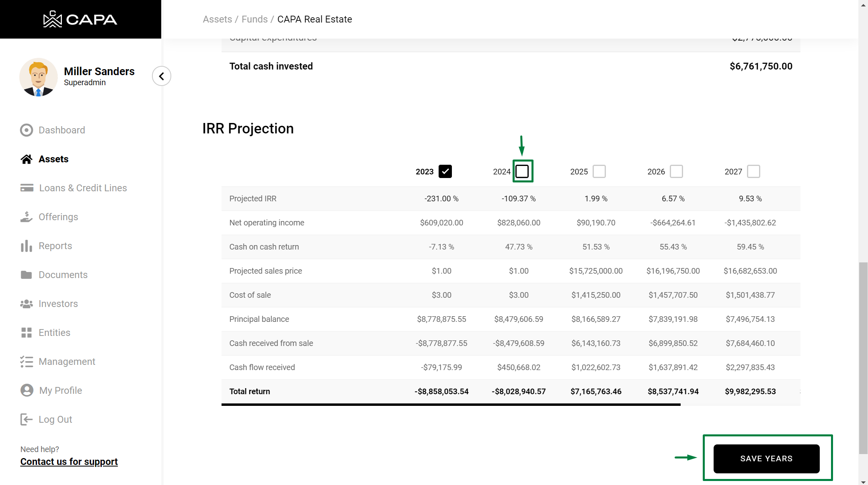Click the Entities grid icon
868x485 pixels.
coord(27,333)
